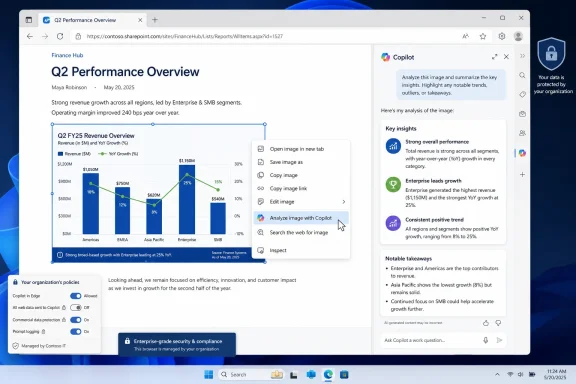Click the sidebar shopping tag icon
Image resolution: width=576 pixels, height=384 pixels.
pyautogui.click(x=522, y=94)
